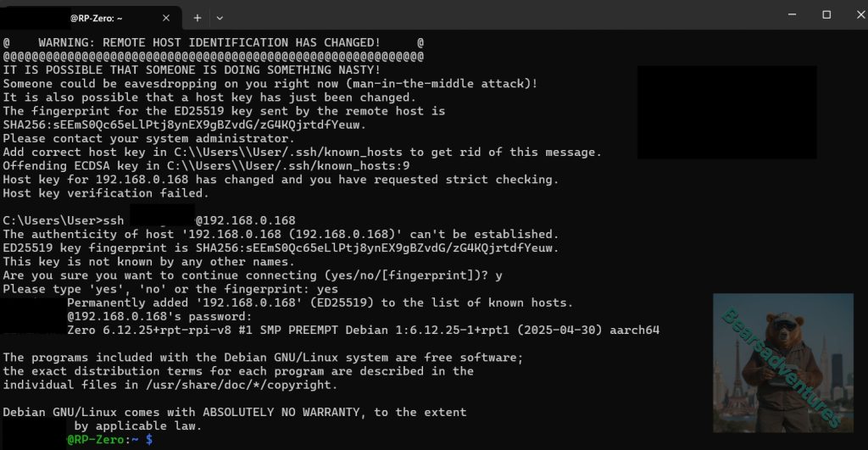Expand the new tab profile dropdown chevron
Image resolution: width=868 pixels, height=450 pixels.
pos(220,17)
